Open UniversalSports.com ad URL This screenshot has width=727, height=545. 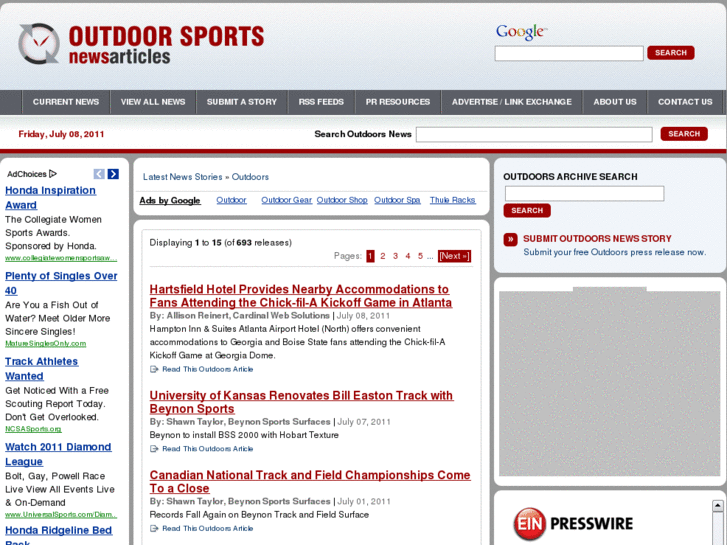tap(61, 514)
